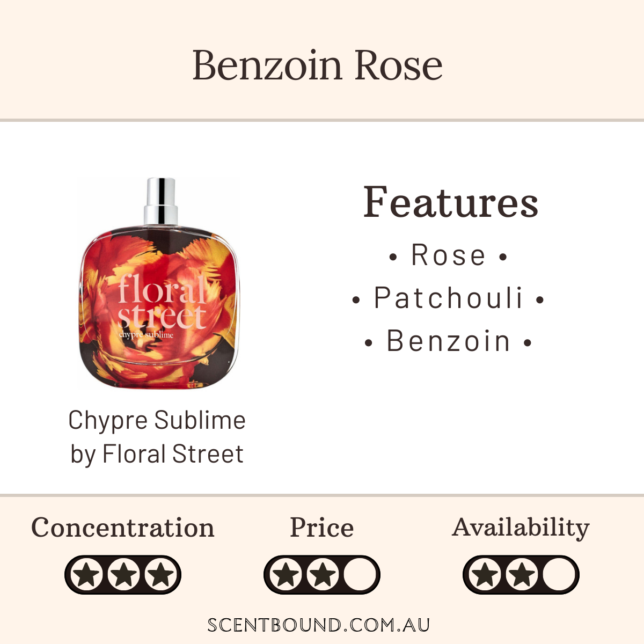Click the second Concentration star
This screenshot has width=644, height=644.
pos(123,575)
